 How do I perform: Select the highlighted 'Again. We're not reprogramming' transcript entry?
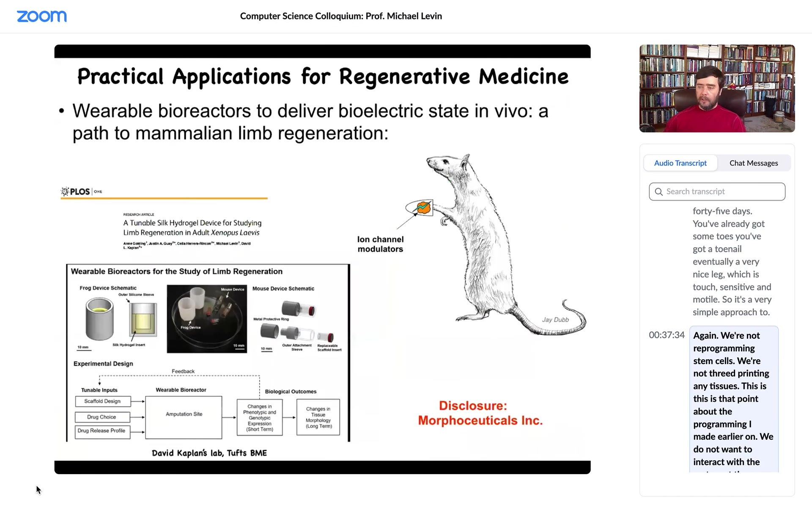(x=733, y=398)
